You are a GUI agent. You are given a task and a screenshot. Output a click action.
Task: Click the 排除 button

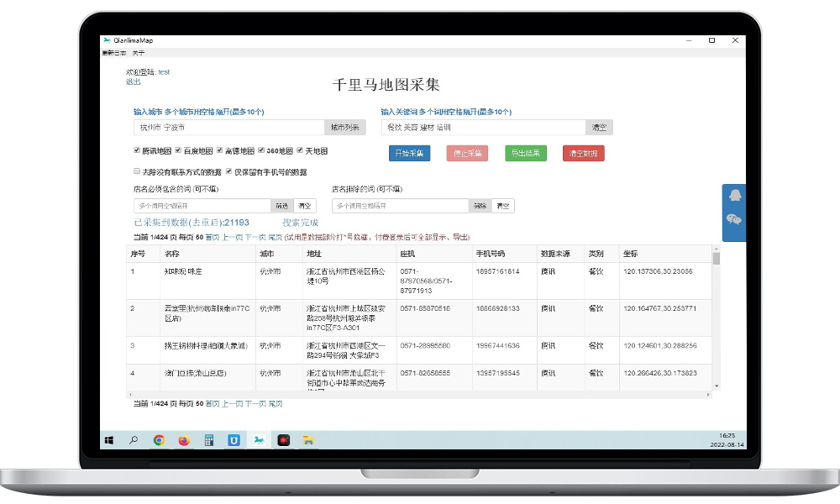480,206
